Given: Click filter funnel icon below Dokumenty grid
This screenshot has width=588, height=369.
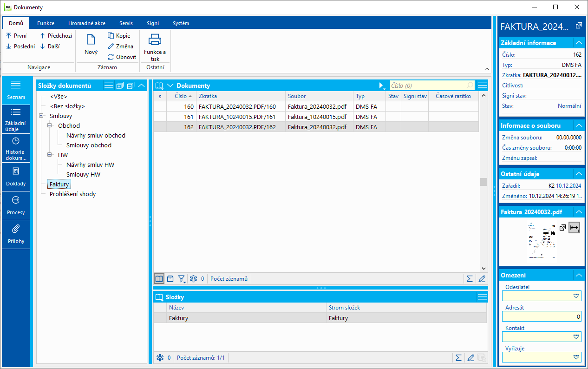Looking at the screenshot, I should coord(182,279).
